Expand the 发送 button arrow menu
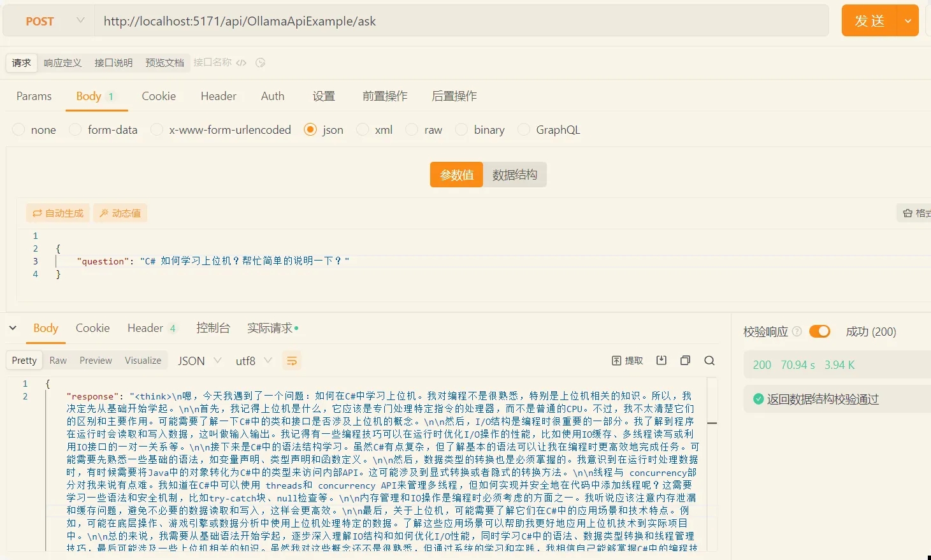Screen dimensions: 931x560 [907, 21]
